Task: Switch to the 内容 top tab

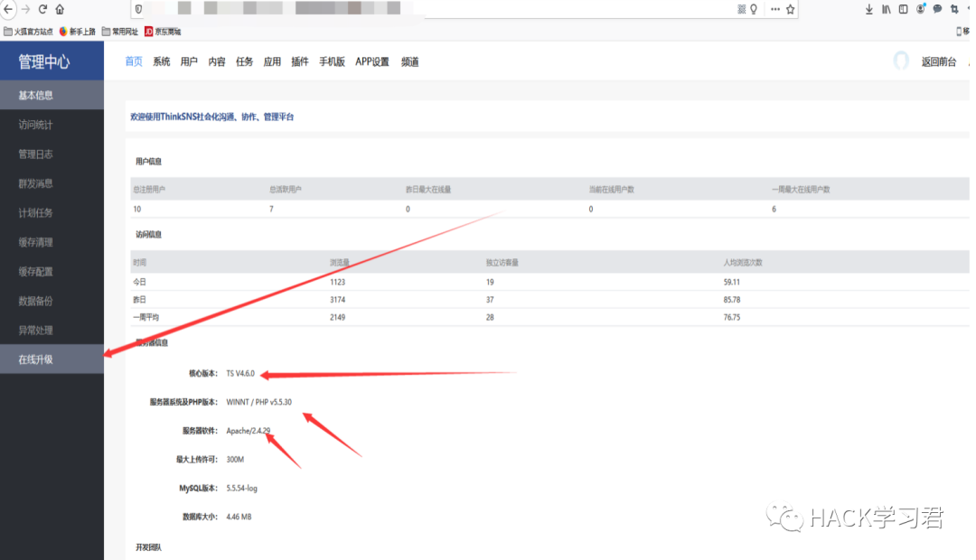Action: click(x=217, y=61)
